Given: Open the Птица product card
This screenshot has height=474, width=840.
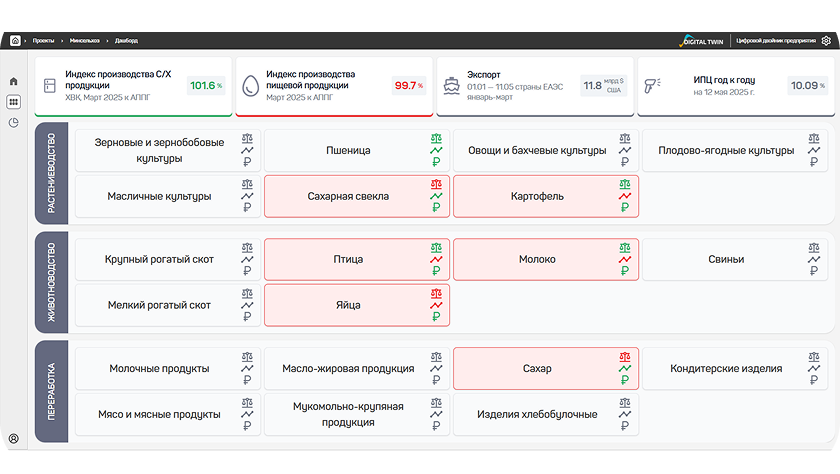Looking at the screenshot, I should coord(357,259).
